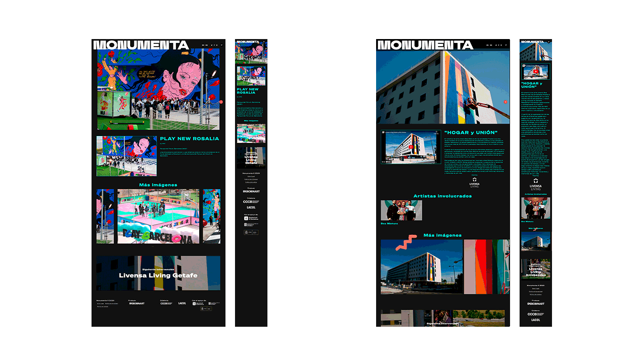Viewport: 644px width, 362px height.
Task: Click the CCCB collaborator logo
Action: (x=166, y=303)
